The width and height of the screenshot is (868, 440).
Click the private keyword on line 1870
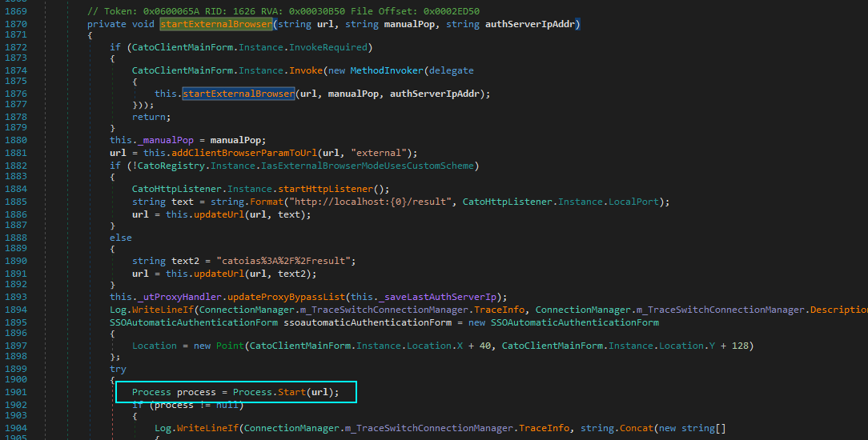[106, 24]
